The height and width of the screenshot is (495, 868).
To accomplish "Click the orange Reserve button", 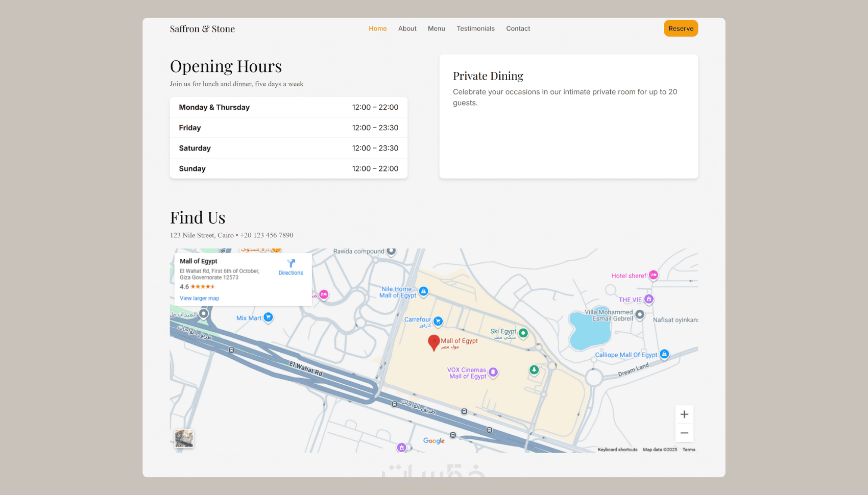I will 681,29.
